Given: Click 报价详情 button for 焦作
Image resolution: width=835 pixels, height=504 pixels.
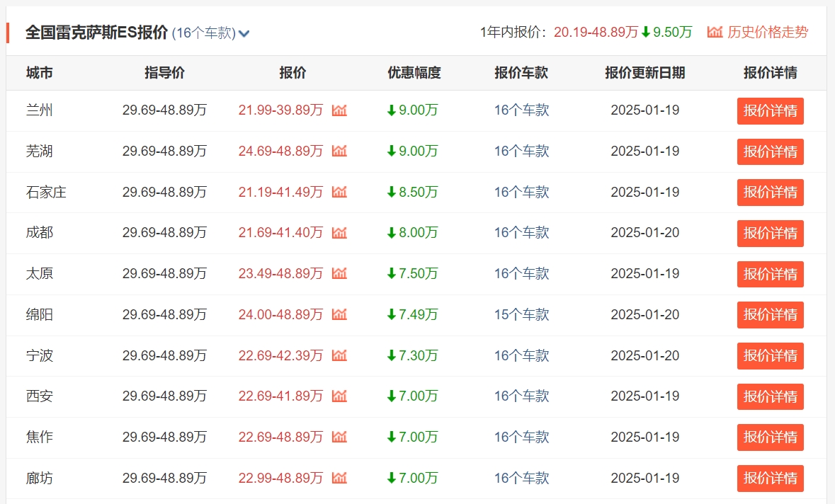Looking at the screenshot, I should click(770, 437).
